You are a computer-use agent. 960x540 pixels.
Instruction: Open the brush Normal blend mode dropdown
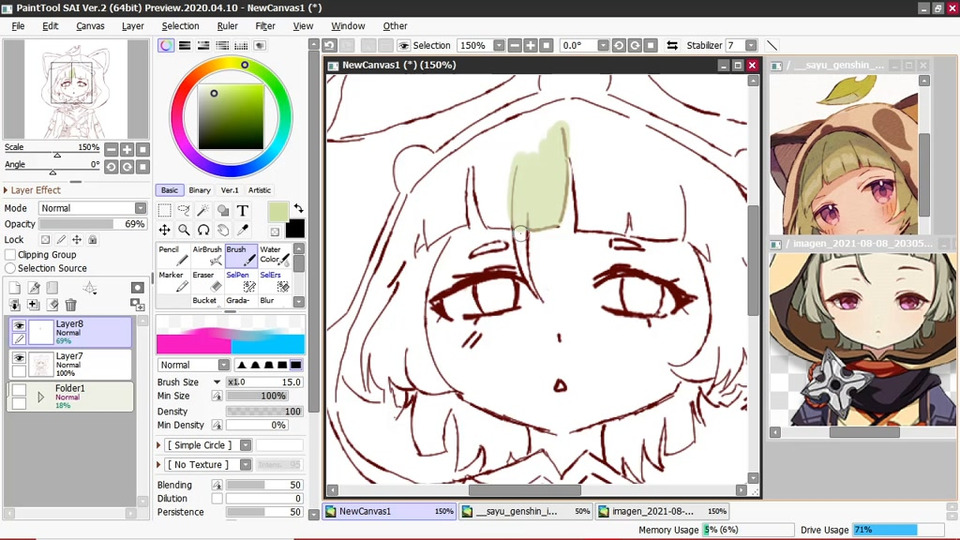[223, 365]
